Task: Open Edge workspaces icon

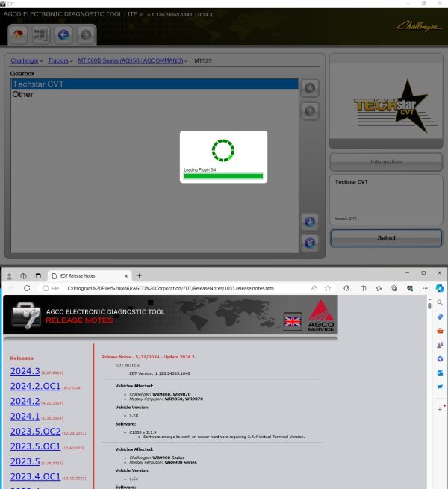Action: click(23, 276)
